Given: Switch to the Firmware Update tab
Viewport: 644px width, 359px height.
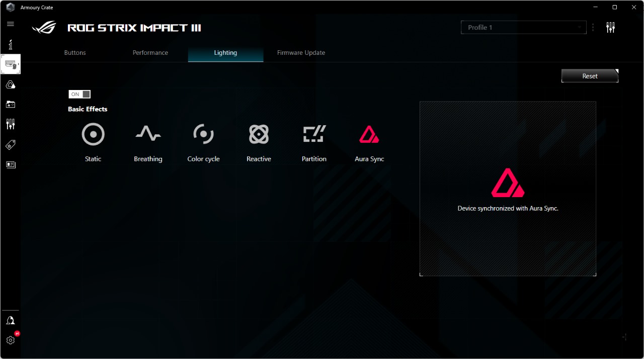Looking at the screenshot, I should [301, 52].
